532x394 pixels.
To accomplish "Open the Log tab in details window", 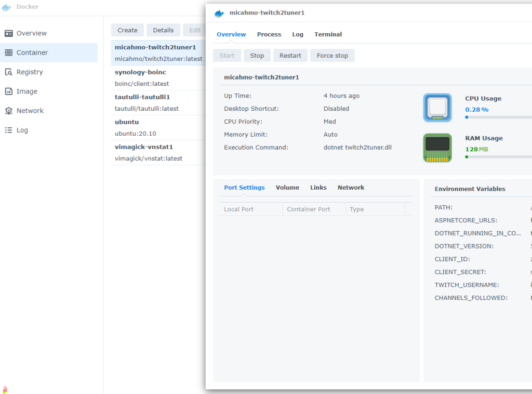I will pos(298,34).
